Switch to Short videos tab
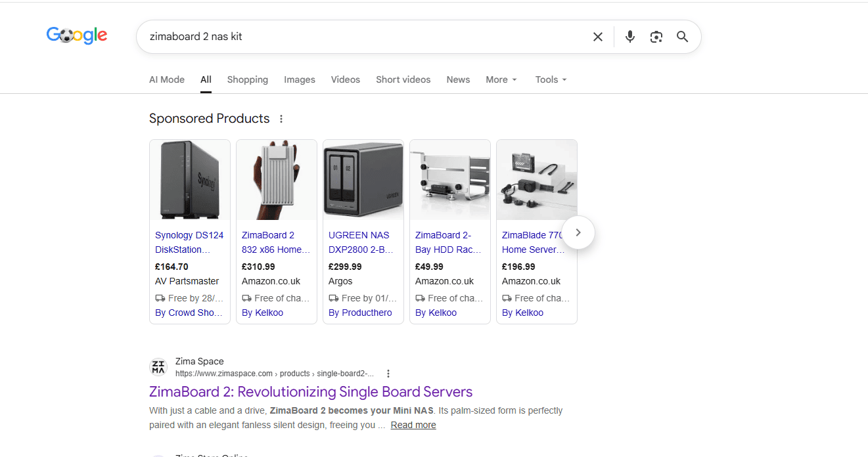The image size is (868, 457). 403,79
